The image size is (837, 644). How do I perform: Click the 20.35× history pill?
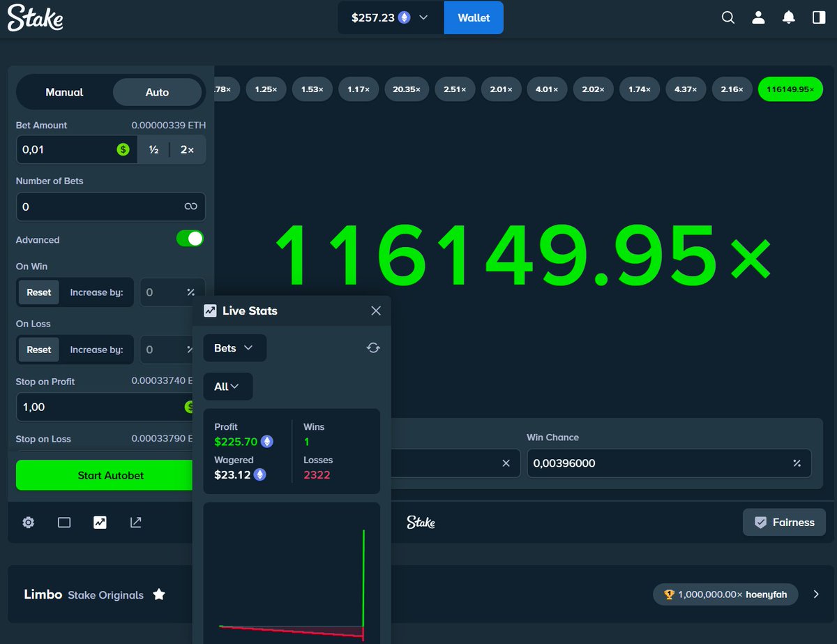coord(407,89)
